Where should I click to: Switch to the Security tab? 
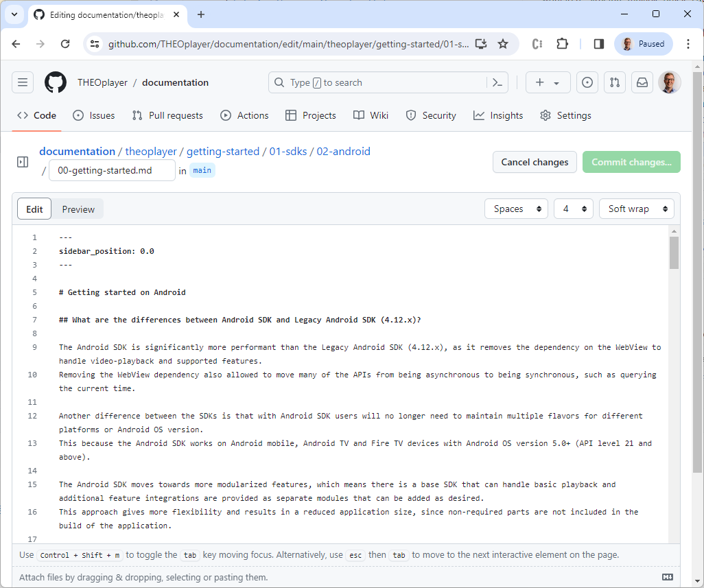click(x=431, y=115)
